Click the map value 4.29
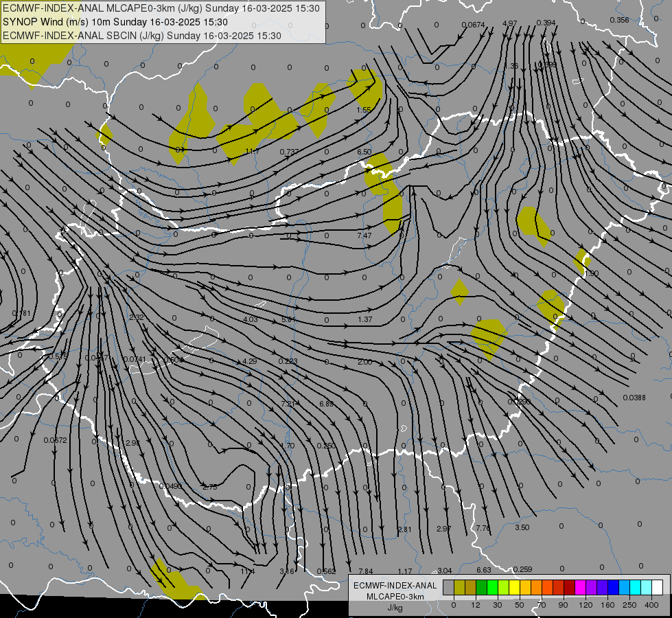 [x=250, y=361]
